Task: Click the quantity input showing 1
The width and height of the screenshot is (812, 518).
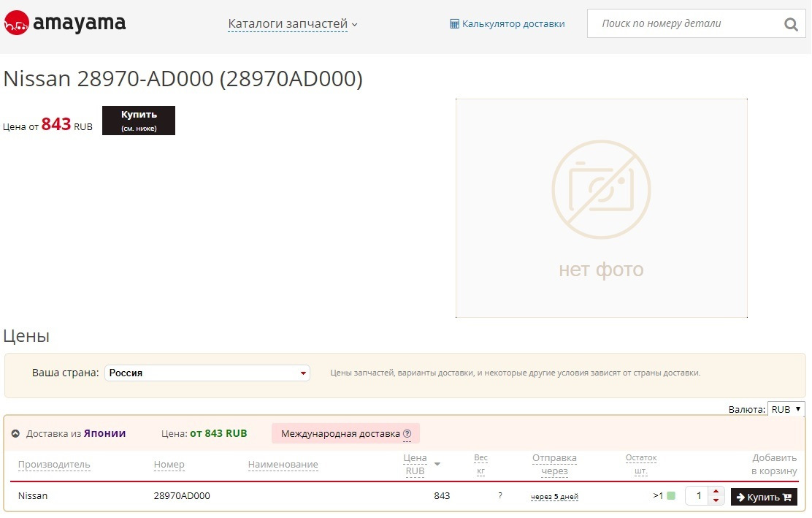Action: point(698,496)
